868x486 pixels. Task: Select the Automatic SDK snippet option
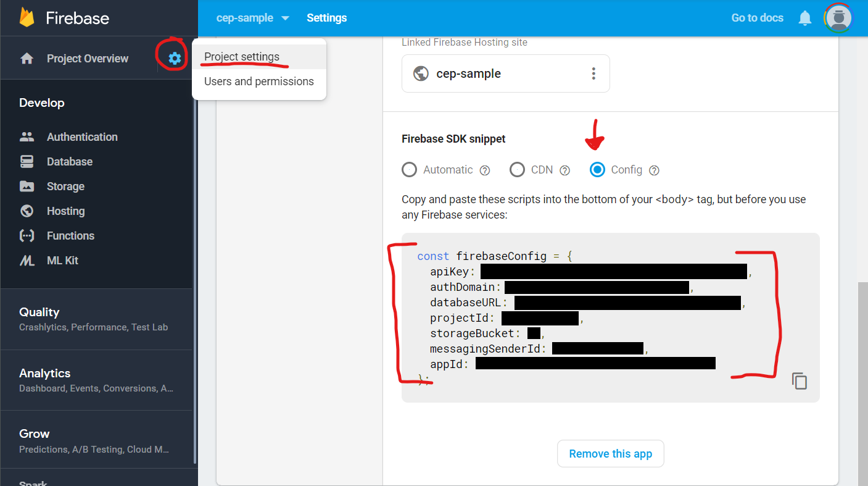410,170
